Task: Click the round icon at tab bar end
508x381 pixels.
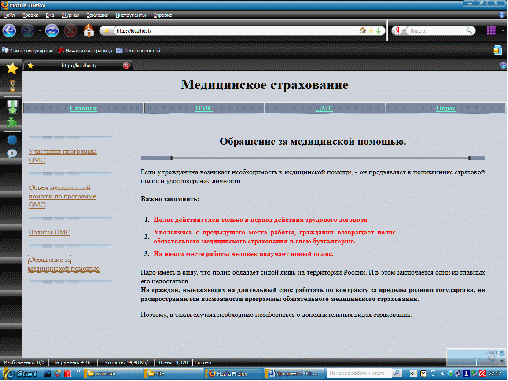Action: point(503,65)
